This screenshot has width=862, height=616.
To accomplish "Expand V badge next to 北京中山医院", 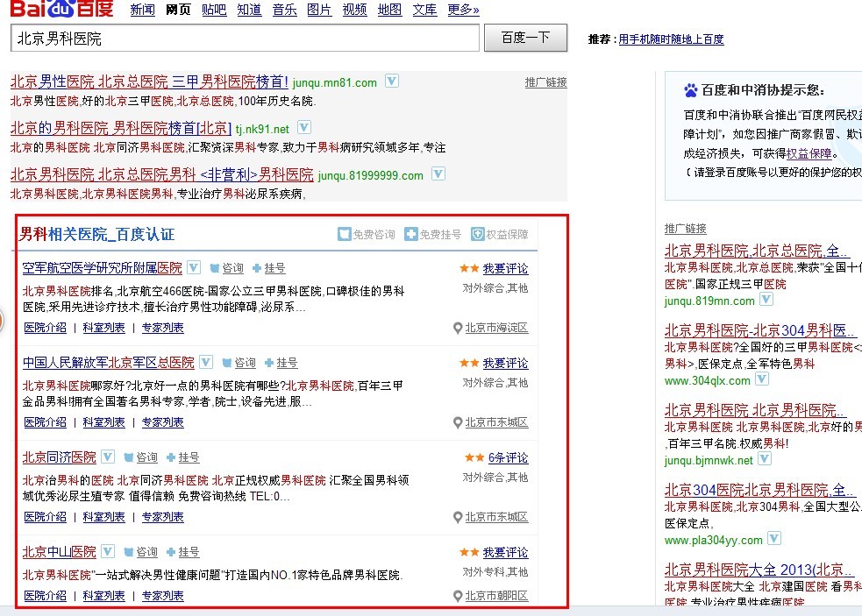I will click(108, 550).
